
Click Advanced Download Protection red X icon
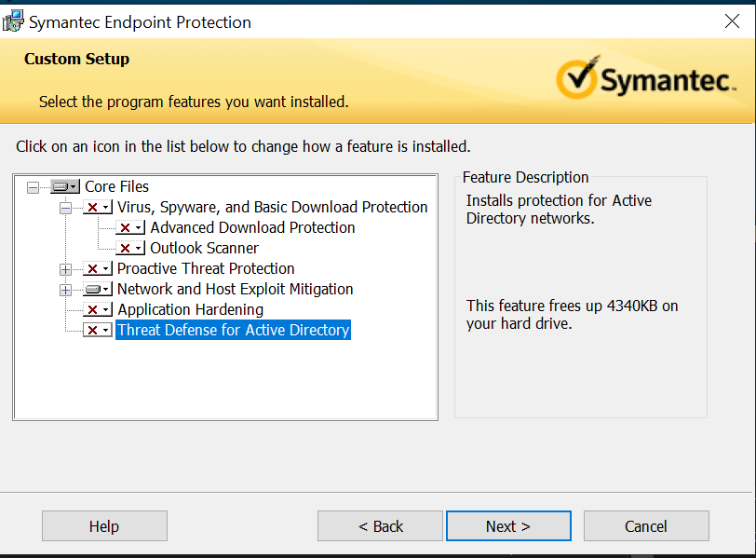(x=129, y=228)
